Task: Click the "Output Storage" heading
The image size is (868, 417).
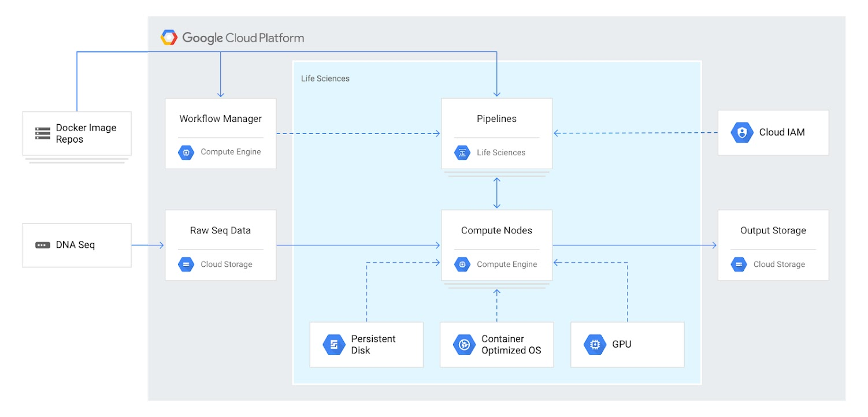Action: click(x=773, y=230)
